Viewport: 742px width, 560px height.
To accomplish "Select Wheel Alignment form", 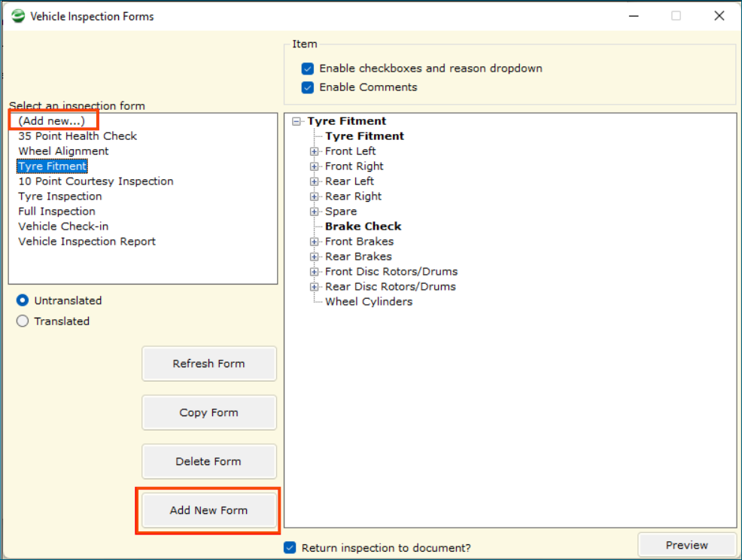I will point(63,151).
